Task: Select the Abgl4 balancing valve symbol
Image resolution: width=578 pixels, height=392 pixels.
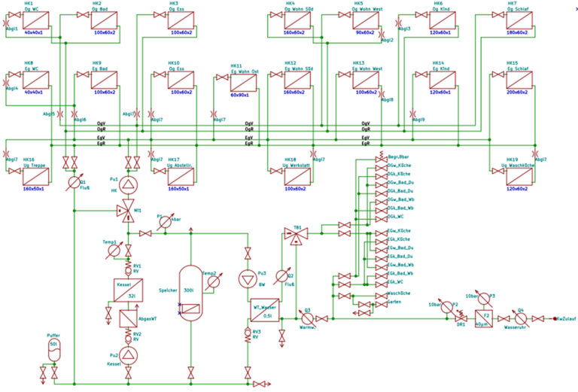Action: (x=6, y=83)
